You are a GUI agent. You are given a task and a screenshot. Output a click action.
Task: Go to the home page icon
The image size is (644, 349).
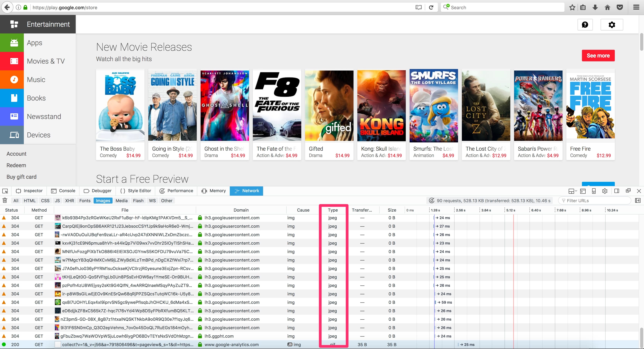607,7
